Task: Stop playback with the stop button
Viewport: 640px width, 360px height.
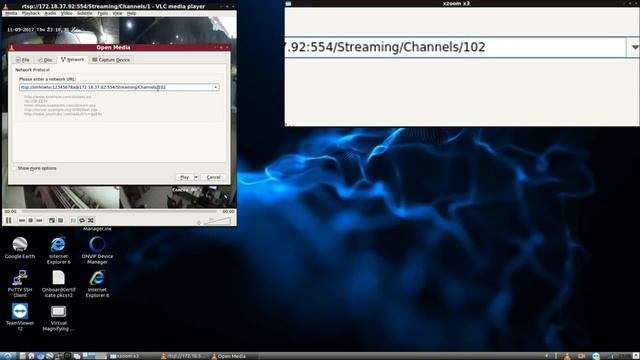Action: [31, 220]
